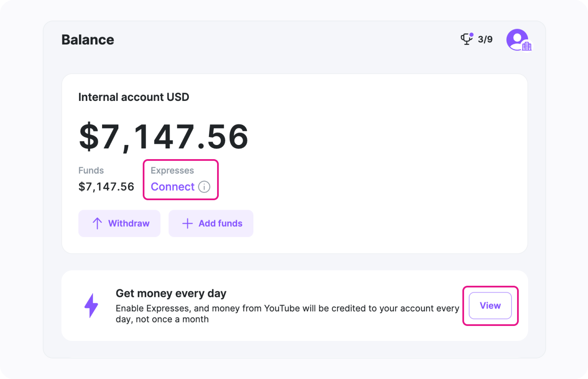Click the profile avatar icon
Image resolution: width=588 pixels, height=379 pixels.
coord(517,39)
